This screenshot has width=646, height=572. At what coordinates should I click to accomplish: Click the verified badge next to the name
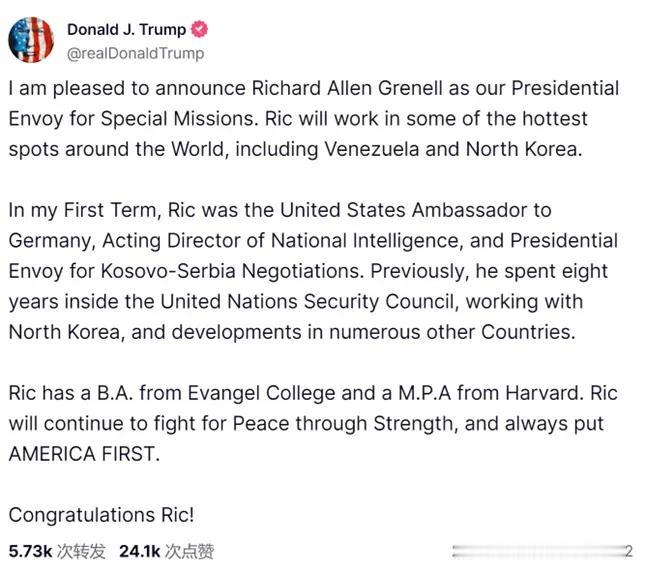199,29
